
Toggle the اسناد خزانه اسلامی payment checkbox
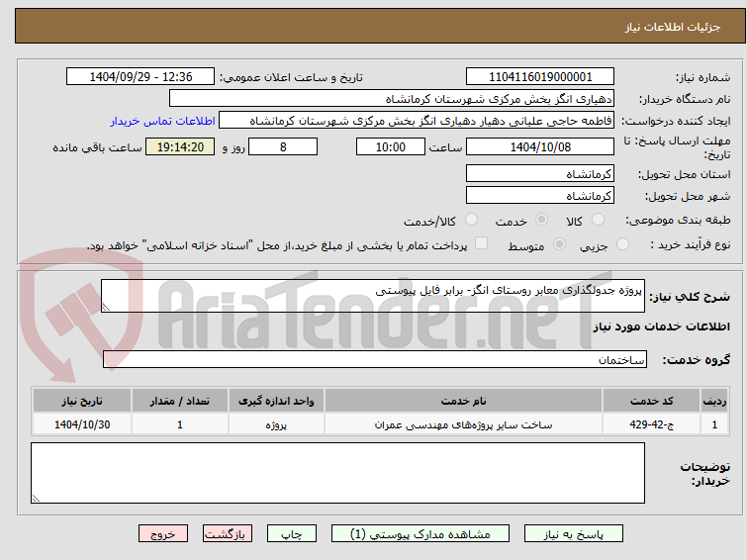[x=481, y=243]
